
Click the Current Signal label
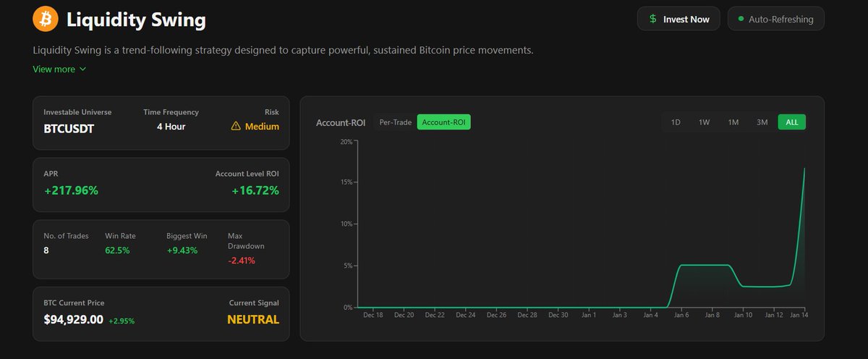tap(254, 303)
